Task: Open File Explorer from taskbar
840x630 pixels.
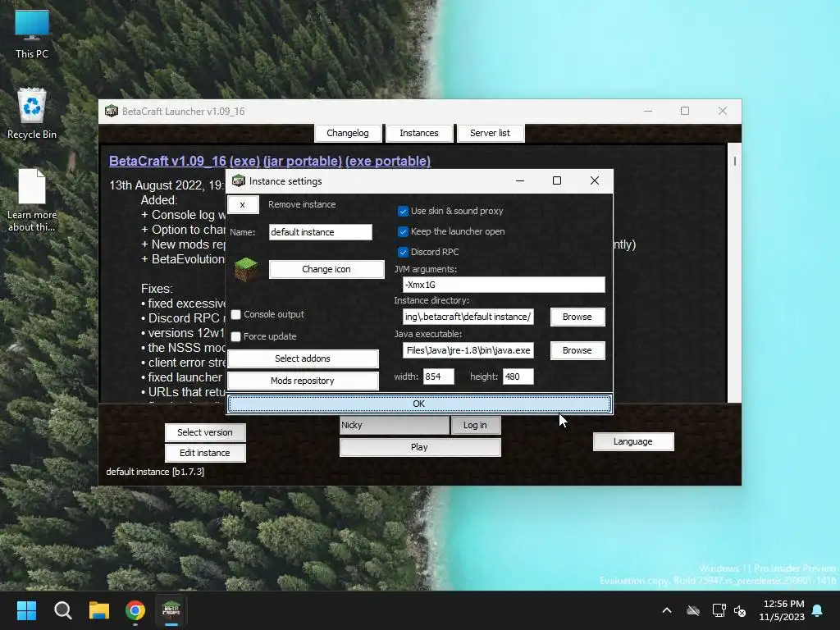Action: (x=99, y=610)
